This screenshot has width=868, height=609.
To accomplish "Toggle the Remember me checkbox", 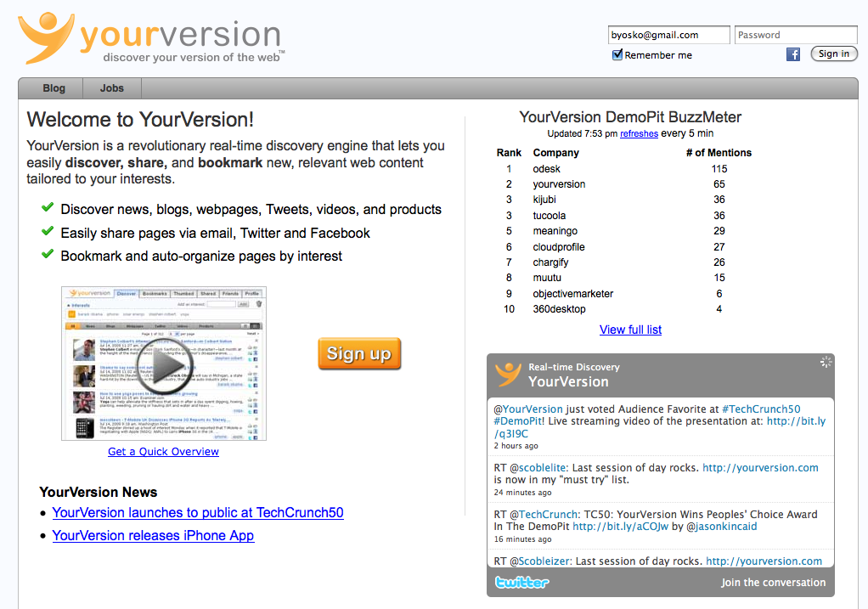I will click(x=617, y=54).
